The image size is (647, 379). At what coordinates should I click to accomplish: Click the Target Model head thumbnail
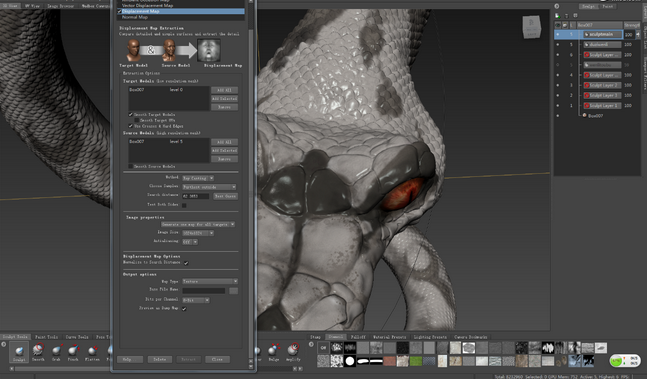(133, 50)
